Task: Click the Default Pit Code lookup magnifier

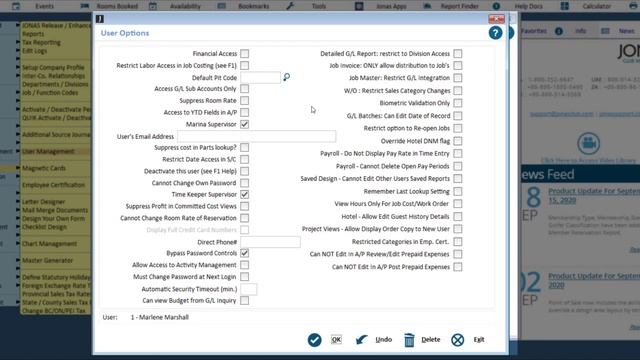Action: (x=287, y=77)
